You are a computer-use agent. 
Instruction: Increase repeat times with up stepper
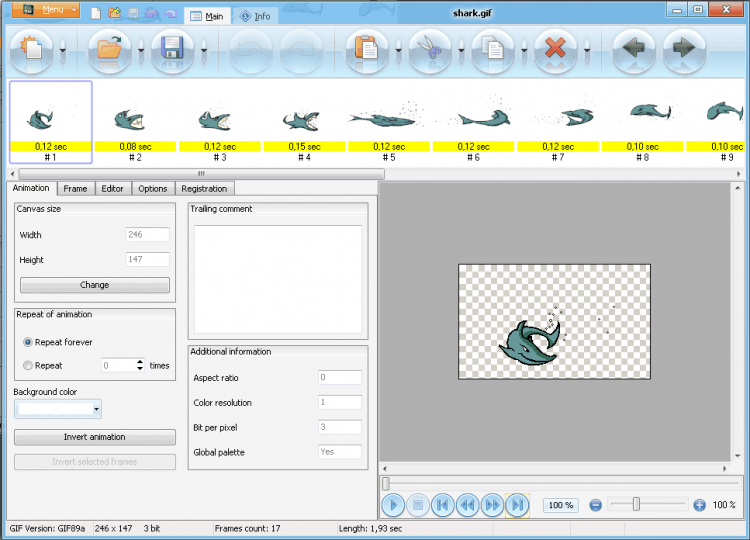pos(140,362)
